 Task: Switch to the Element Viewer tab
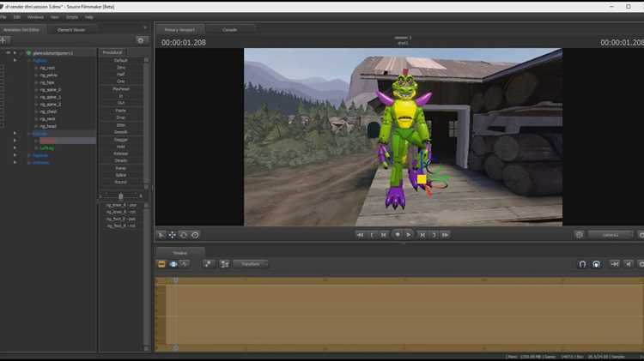click(71, 30)
